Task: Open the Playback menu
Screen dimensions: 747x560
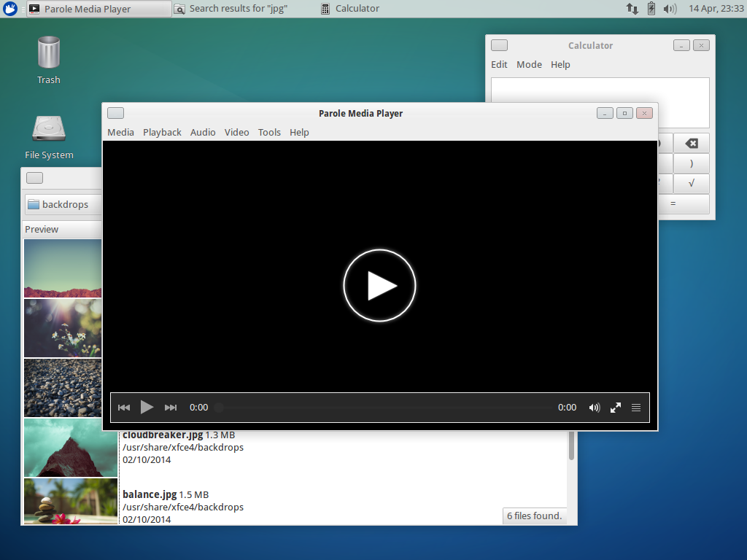Action: [162, 132]
